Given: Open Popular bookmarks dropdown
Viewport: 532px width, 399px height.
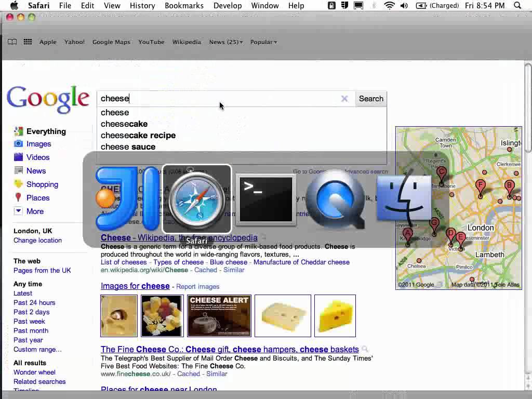Looking at the screenshot, I should click(x=263, y=42).
